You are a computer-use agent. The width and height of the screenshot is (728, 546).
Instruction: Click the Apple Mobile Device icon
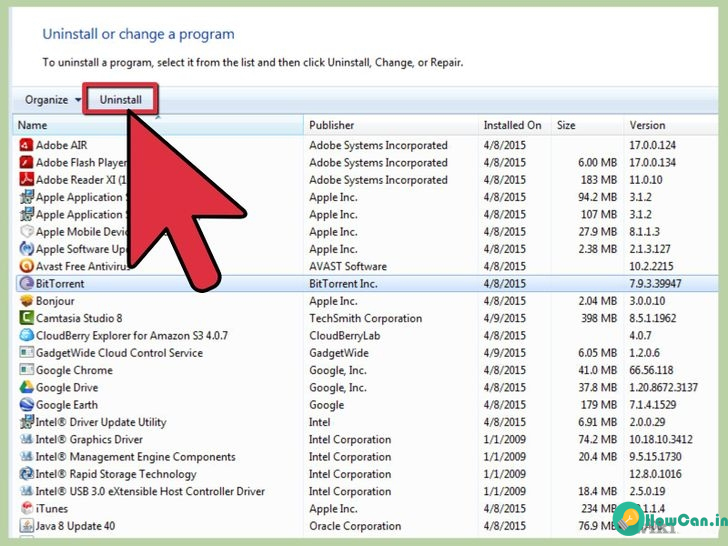point(26,231)
